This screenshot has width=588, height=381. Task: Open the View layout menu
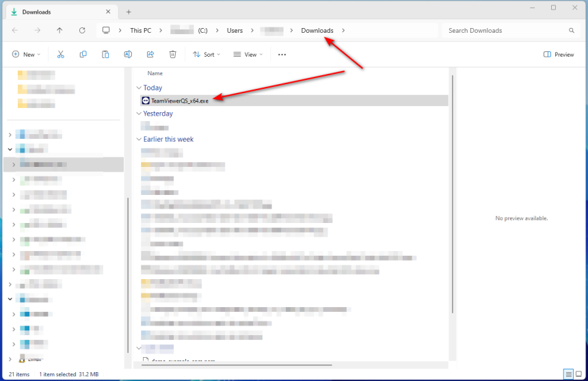pyautogui.click(x=249, y=55)
